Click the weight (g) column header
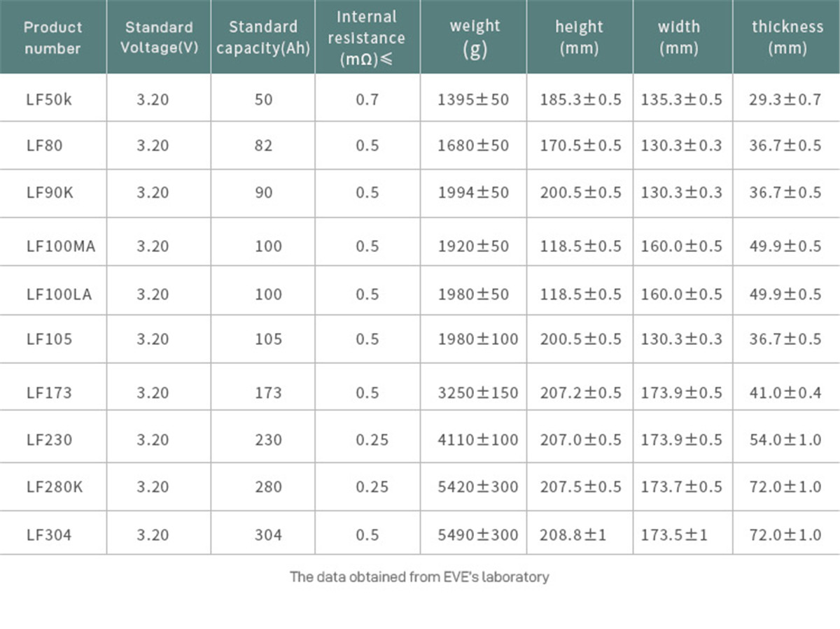 coord(475,38)
